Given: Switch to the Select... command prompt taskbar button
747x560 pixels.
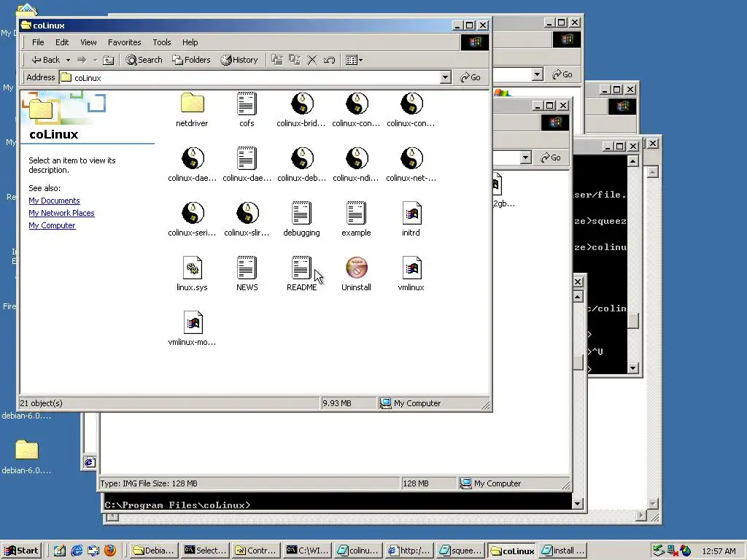Looking at the screenshot, I should click(205, 551).
